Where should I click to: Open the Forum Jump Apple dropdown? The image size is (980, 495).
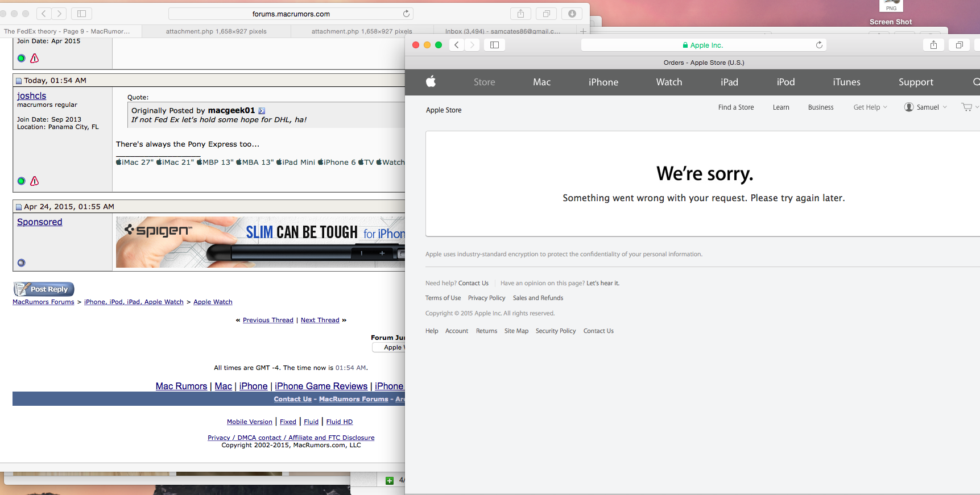[x=389, y=347]
